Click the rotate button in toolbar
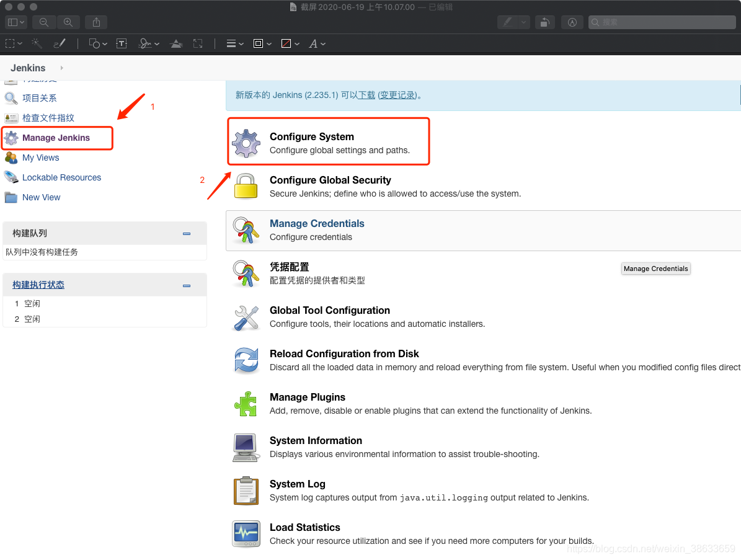 pyautogui.click(x=545, y=22)
